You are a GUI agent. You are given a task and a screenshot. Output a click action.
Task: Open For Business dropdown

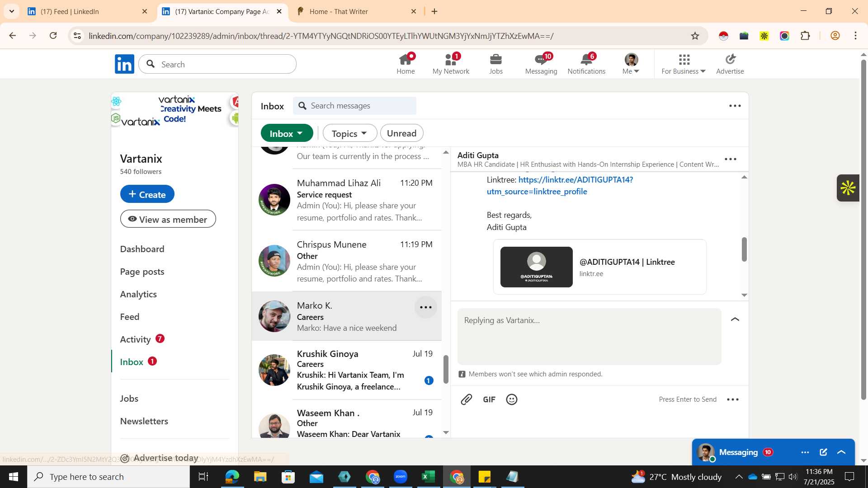(684, 64)
